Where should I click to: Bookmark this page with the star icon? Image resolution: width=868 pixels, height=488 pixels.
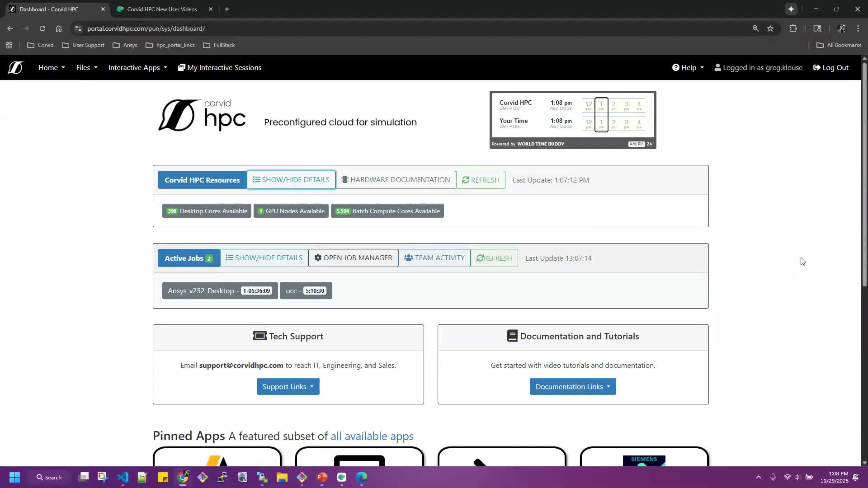coord(770,28)
